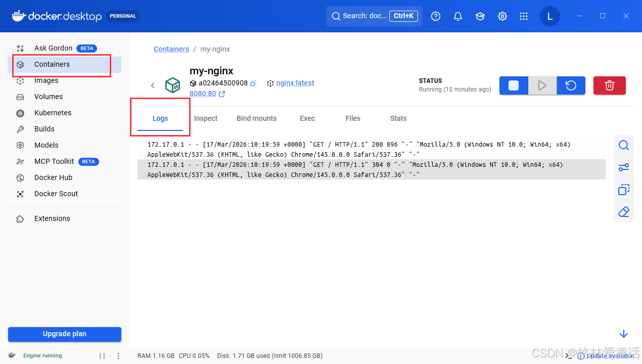Viewport: 642px width, 364px height.
Task: Open the engine options three-dot menu
Action: [x=118, y=356]
